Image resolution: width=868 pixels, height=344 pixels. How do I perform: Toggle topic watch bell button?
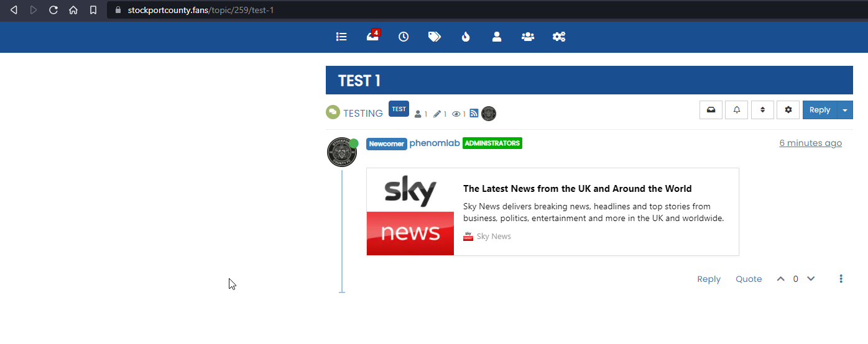[x=737, y=110]
